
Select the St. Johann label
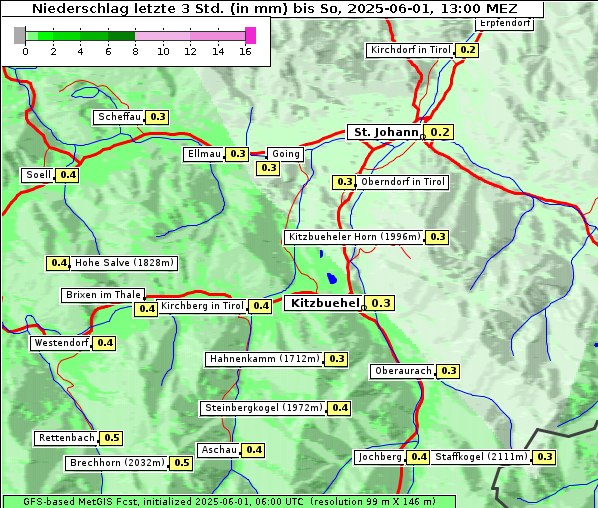click(385, 132)
